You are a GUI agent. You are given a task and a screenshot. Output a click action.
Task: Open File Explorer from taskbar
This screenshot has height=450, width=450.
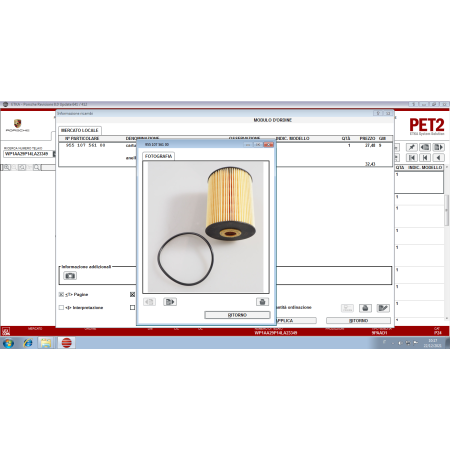46,343
